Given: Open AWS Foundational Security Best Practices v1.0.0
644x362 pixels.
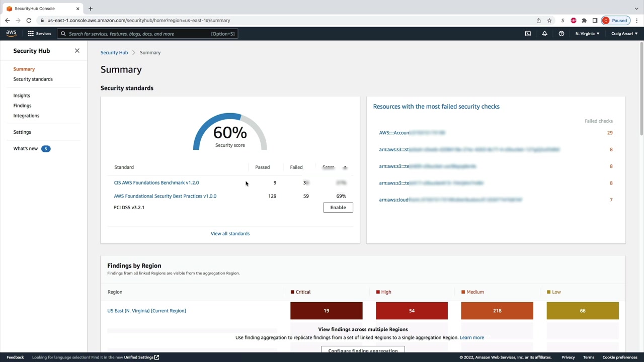Looking at the screenshot, I should click(165, 196).
